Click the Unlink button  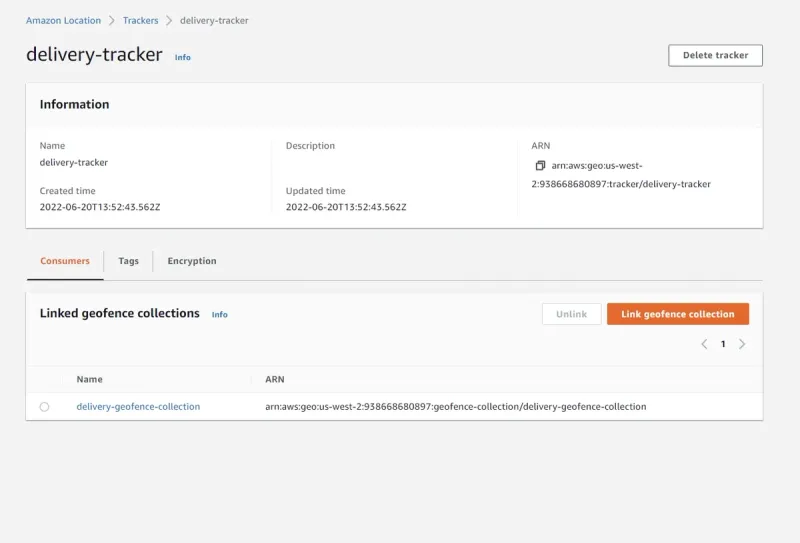coord(571,314)
